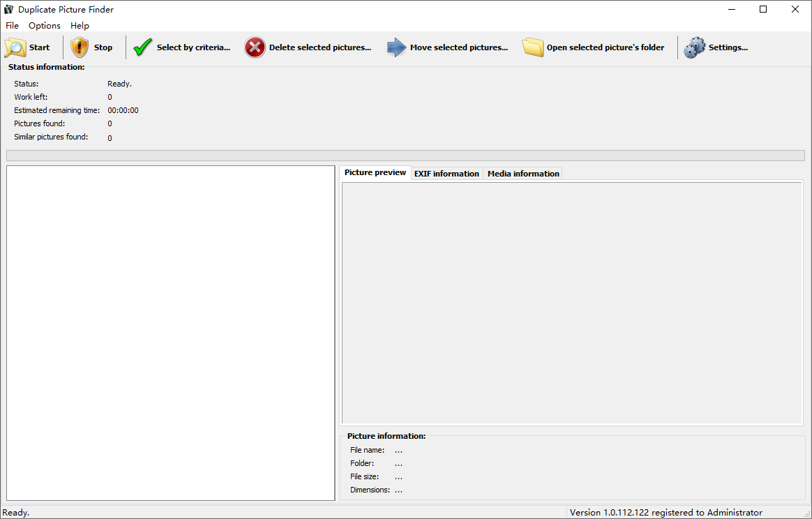Image resolution: width=812 pixels, height=519 pixels.
Task: Click the Duplicate Picture Finder title bar app icon
Action: (x=8, y=9)
